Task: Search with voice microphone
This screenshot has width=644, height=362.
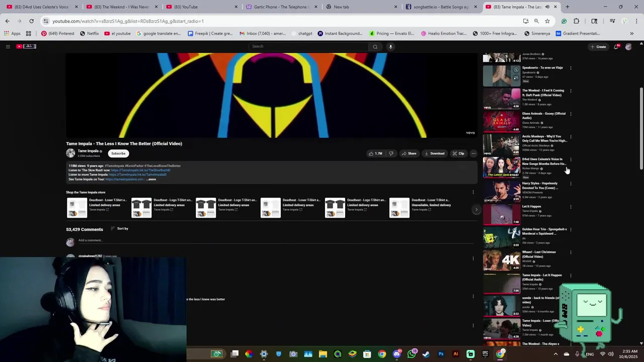Action: [390, 47]
